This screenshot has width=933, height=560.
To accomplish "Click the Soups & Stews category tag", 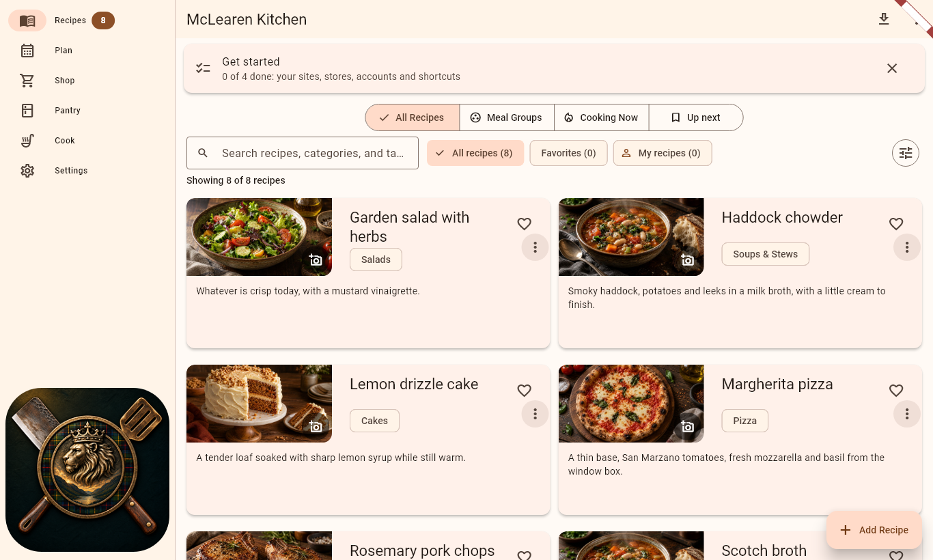I will [766, 254].
